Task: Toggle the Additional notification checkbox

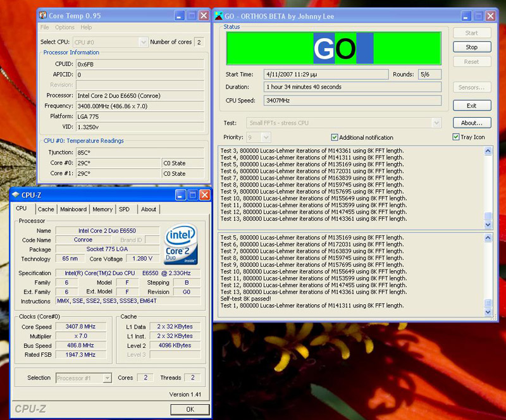Action: [x=335, y=137]
